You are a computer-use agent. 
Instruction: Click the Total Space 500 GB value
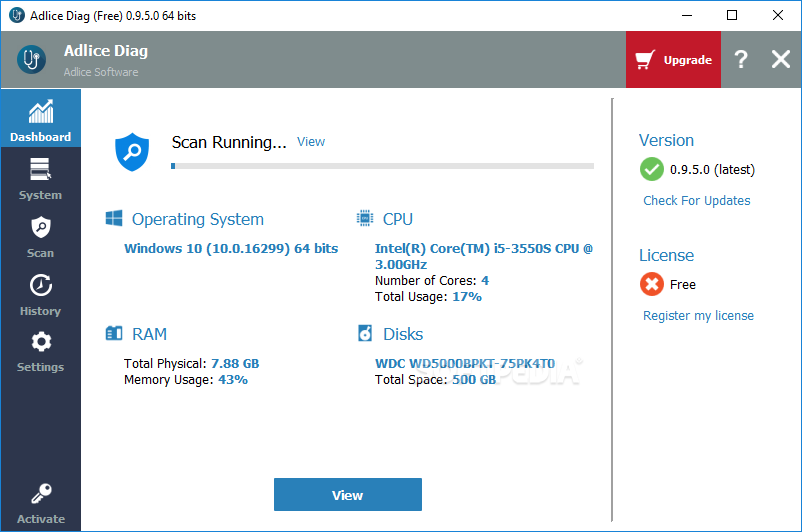point(474,380)
